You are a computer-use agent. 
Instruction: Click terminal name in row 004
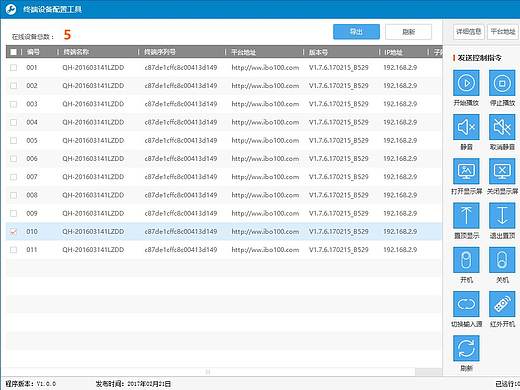click(x=93, y=122)
